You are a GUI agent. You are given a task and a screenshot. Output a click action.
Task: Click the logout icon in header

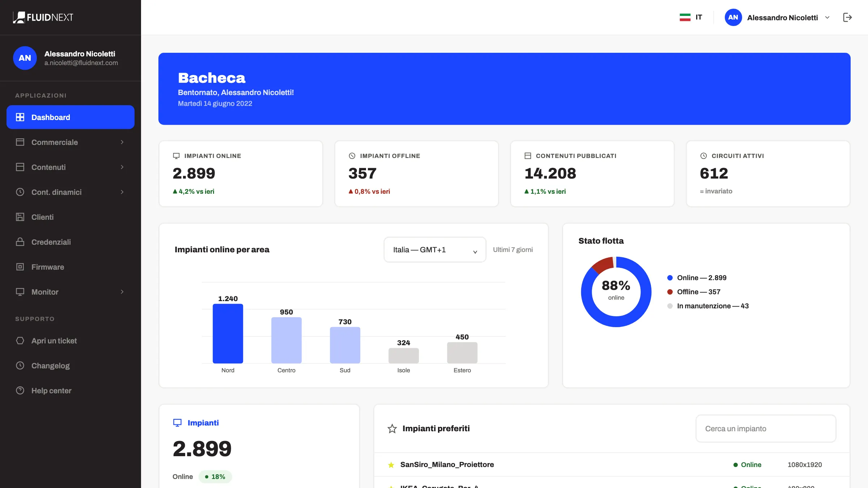pyautogui.click(x=847, y=17)
